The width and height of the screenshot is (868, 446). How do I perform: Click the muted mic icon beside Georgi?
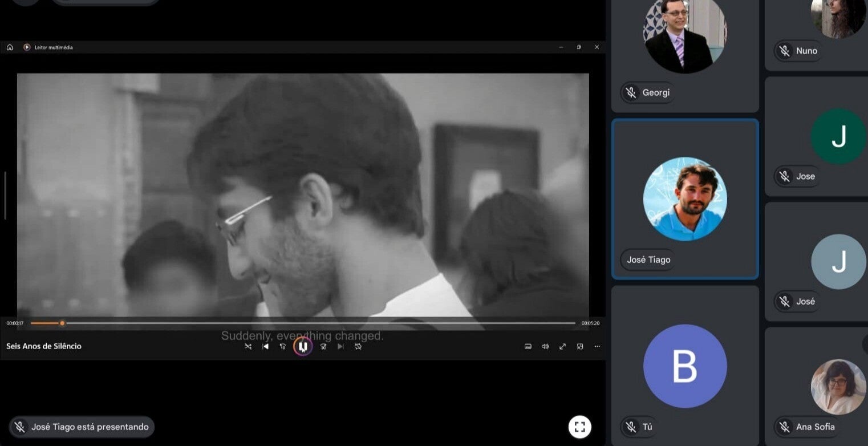pyautogui.click(x=631, y=92)
